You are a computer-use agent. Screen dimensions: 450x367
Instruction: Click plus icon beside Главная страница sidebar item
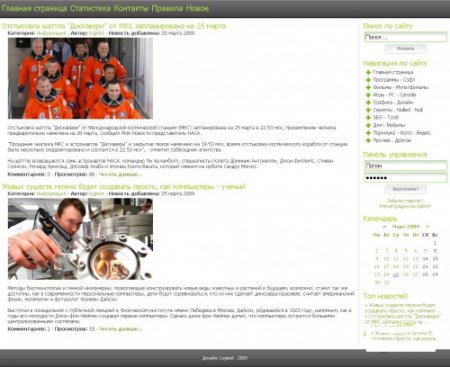click(368, 72)
